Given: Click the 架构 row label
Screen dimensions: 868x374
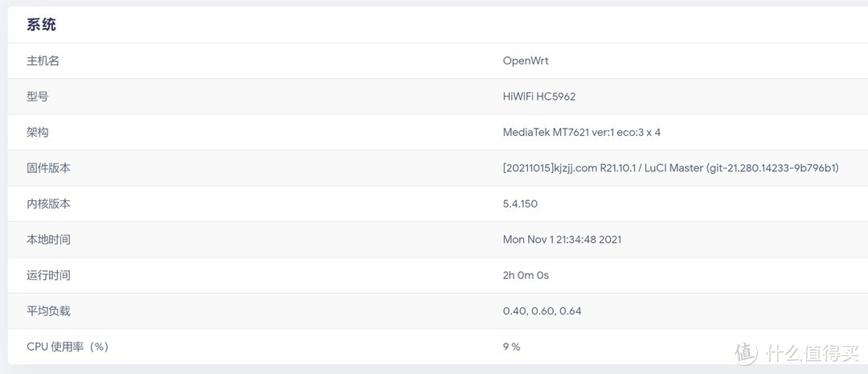Looking at the screenshot, I should (x=37, y=132).
